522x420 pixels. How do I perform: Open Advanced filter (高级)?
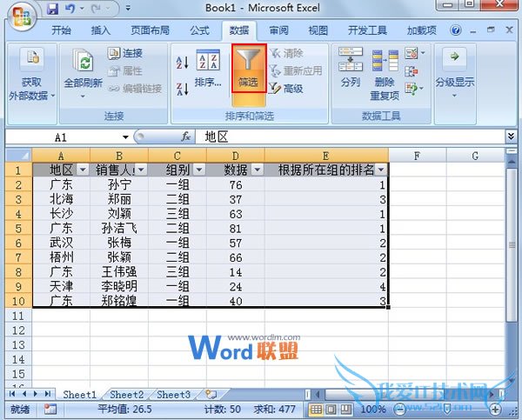286,88
